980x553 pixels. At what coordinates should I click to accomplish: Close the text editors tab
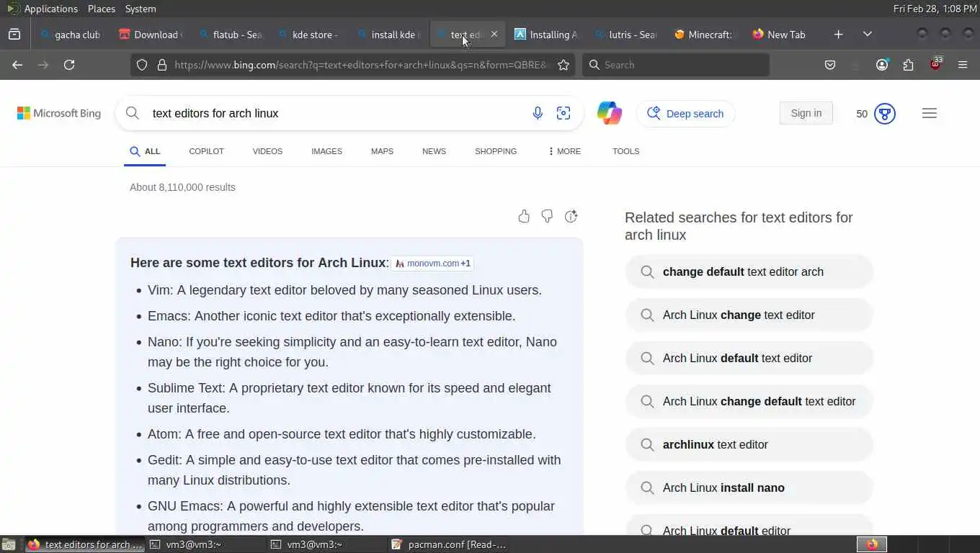tap(494, 35)
